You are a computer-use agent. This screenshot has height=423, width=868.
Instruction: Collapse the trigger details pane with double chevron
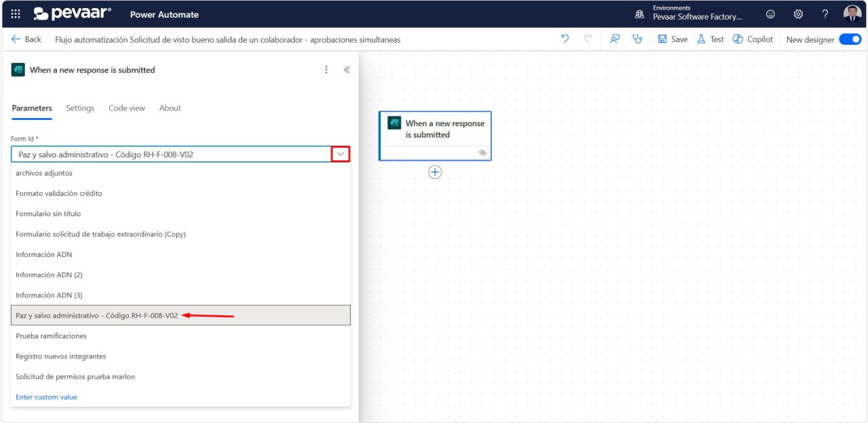pyautogui.click(x=347, y=69)
